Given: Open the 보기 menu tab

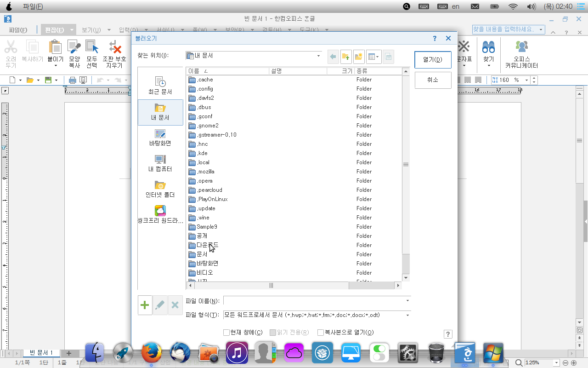Looking at the screenshot, I should [91, 30].
